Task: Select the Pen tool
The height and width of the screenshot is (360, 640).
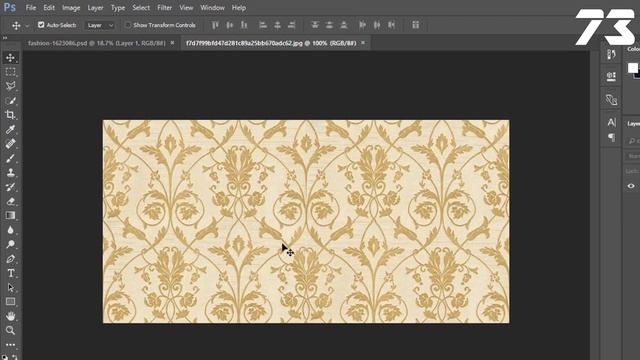Action: tap(11, 259)
